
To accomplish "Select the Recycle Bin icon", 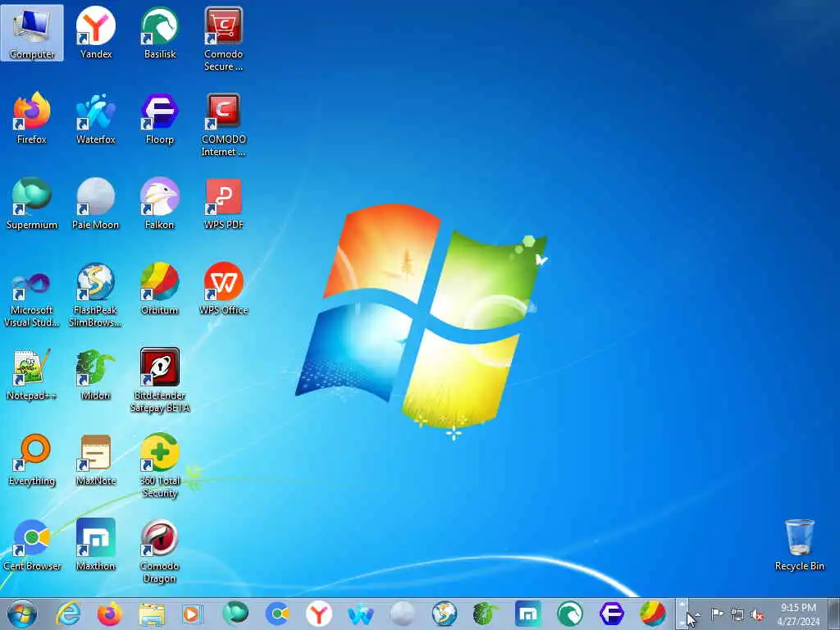I will click(799, 545).
